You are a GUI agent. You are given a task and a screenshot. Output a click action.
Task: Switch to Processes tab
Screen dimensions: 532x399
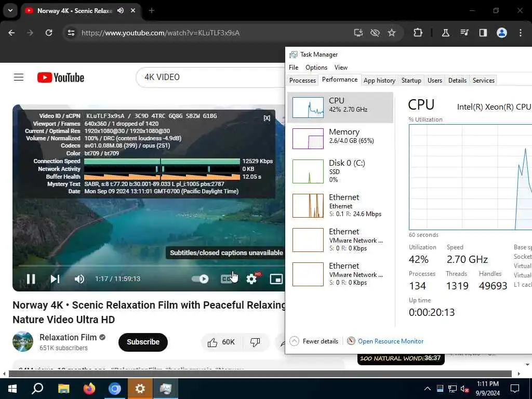(x=302, y=81)
